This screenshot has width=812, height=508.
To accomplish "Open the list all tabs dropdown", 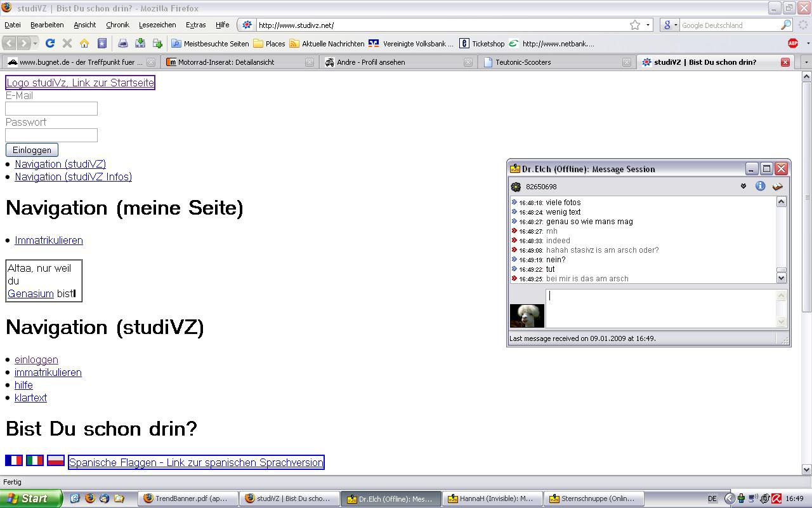I will [x=806, y=62].
